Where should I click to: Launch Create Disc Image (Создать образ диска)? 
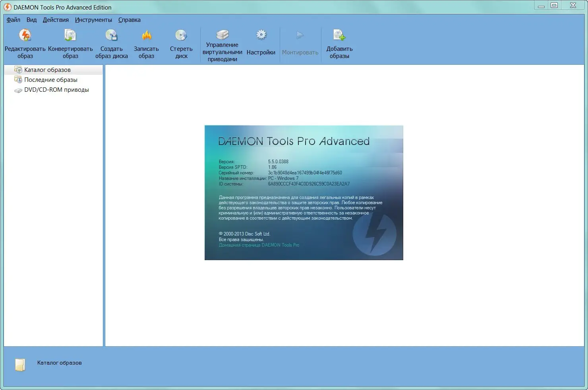point(111,36)
